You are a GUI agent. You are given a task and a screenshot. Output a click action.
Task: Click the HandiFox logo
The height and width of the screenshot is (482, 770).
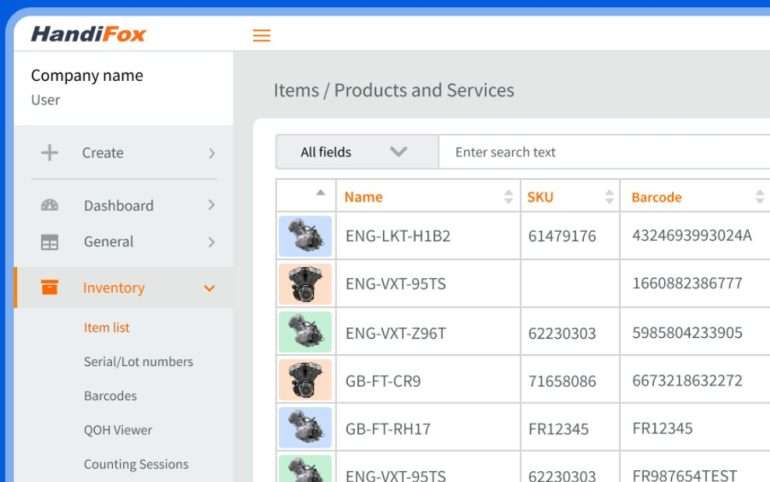pos(88,34)
